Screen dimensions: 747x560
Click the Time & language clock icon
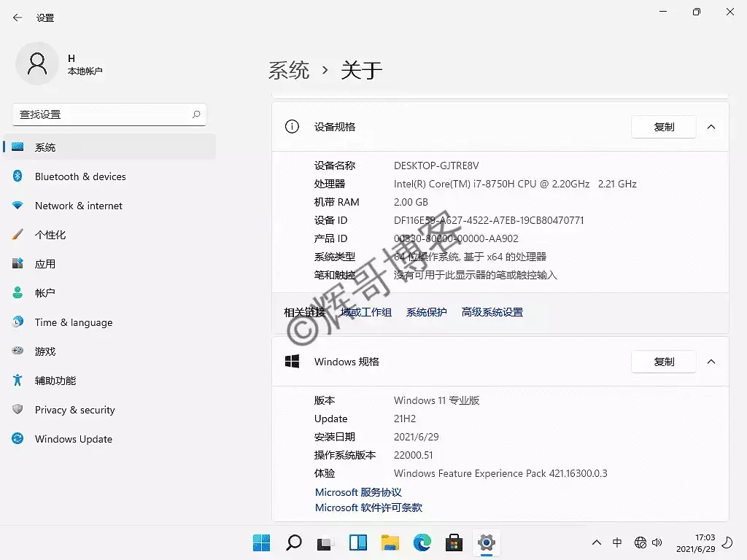[x=18, y=322]
